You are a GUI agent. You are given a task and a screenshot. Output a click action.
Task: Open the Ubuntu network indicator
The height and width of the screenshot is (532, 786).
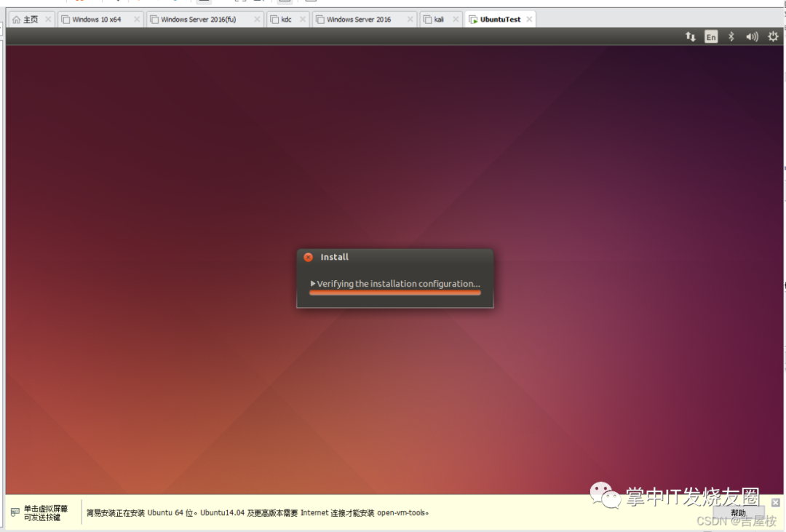690,36
